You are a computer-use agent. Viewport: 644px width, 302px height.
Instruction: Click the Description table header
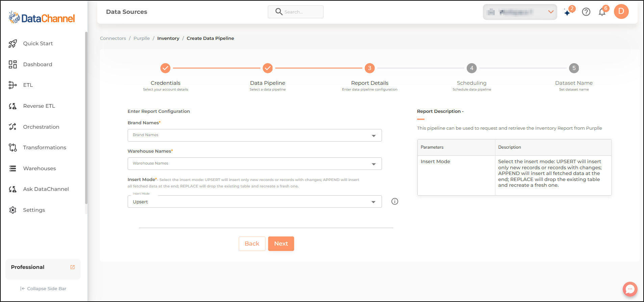coord(553,147)
